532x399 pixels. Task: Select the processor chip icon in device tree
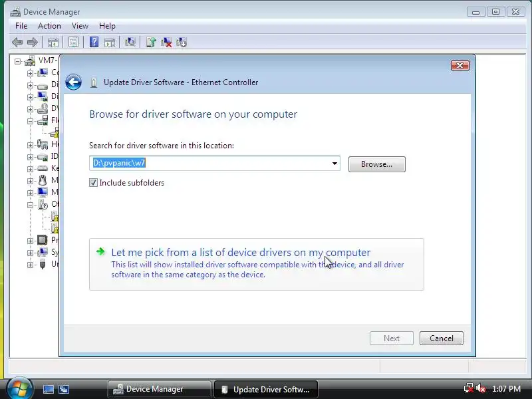pos(43,240)
